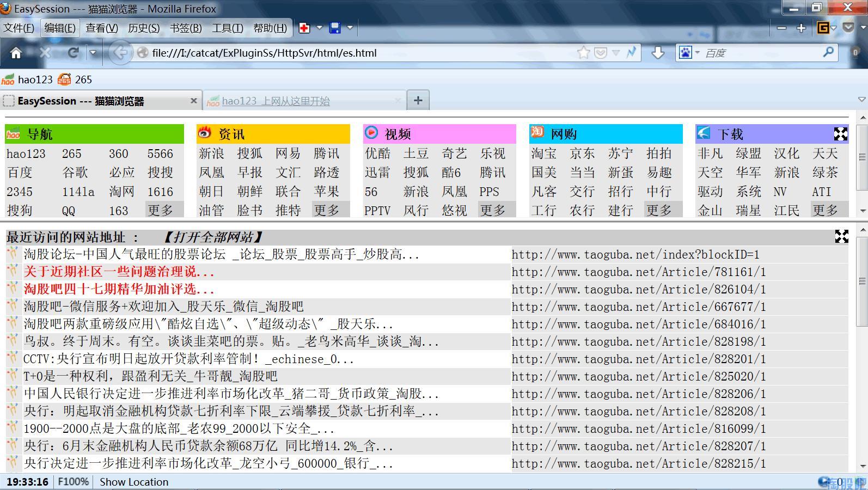Image resolution: width=868 pixels, height=490 pixels.
Task: Open the 历史(S) menu
Action: tap(144, 28)
